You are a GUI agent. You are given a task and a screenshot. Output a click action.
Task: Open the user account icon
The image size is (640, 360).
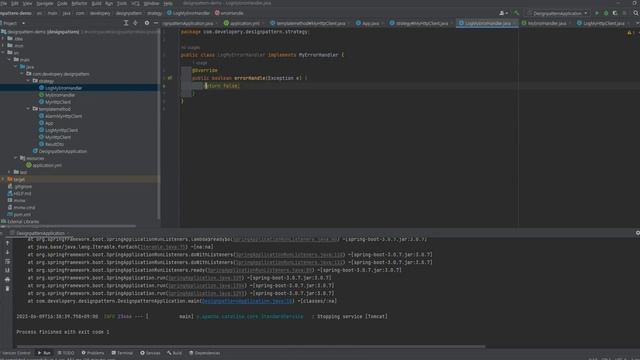click(x=503, y=13)
